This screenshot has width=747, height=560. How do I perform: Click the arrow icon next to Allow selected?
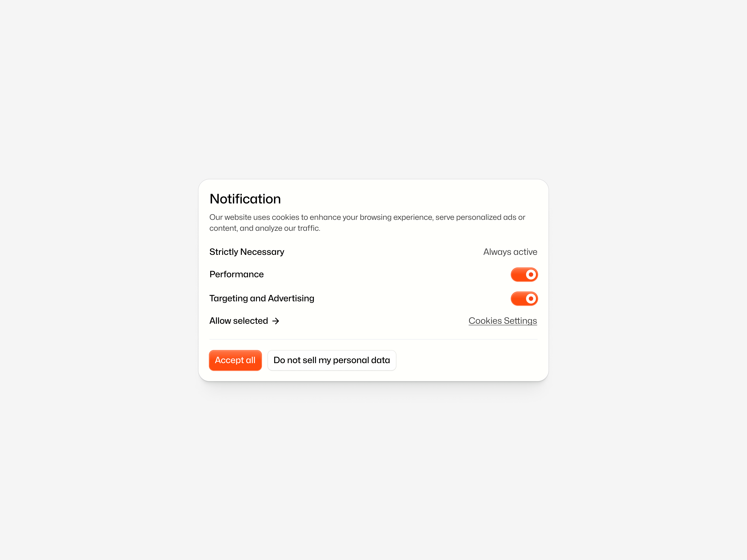click(x=276, y=321)
